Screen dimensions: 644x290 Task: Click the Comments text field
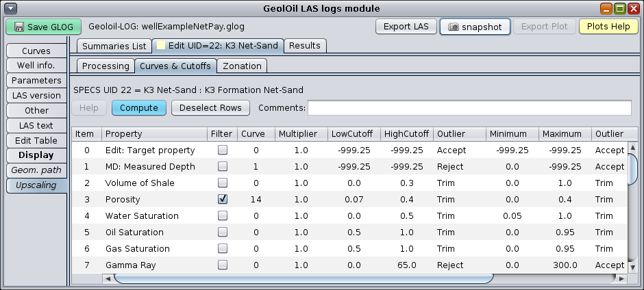(x=469, y=107)
